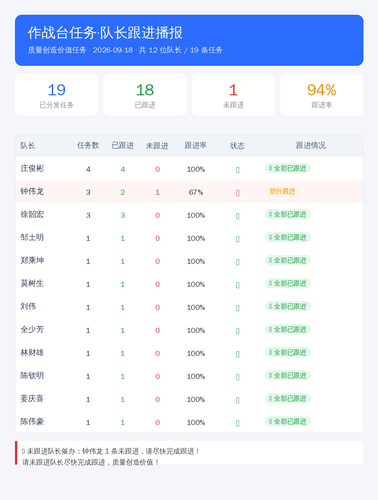
Task: Click the 已跟进 column header
Action: (x=123, y=145)
